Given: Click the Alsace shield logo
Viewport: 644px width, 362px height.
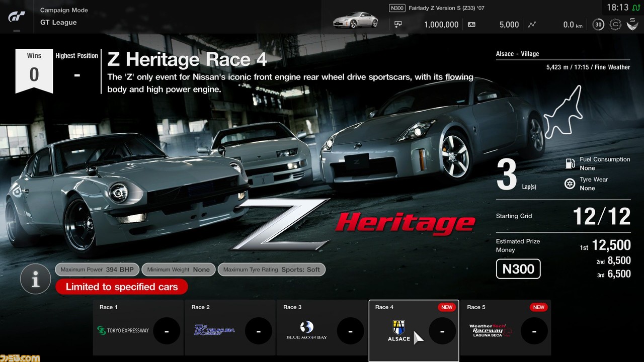Looking at the screenshot, I should (x=398, y=331).
